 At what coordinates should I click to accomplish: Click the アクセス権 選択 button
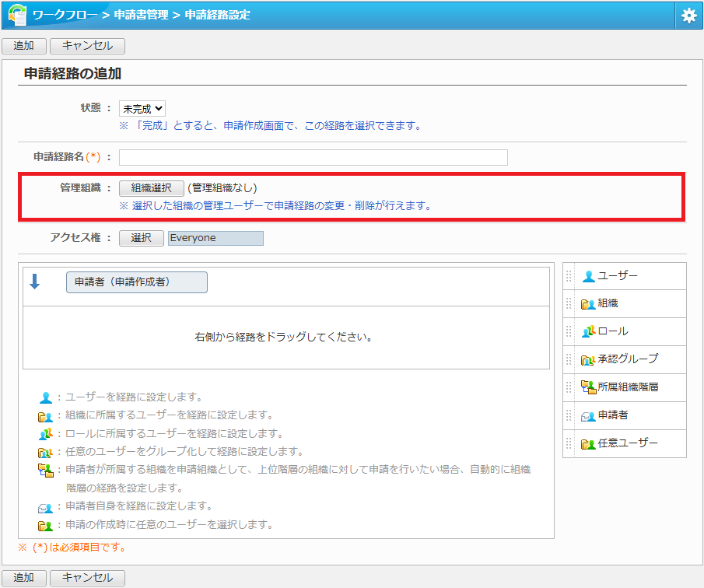point(141,238)
